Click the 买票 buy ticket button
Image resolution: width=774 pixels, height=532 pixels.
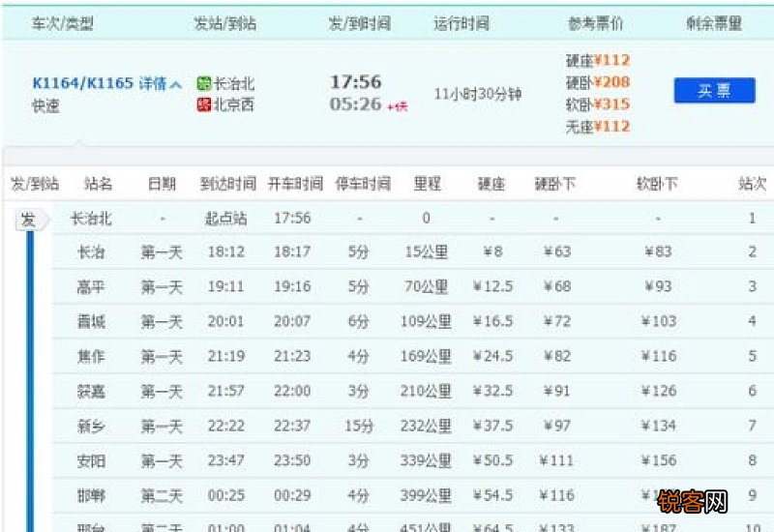pos(714,90)
